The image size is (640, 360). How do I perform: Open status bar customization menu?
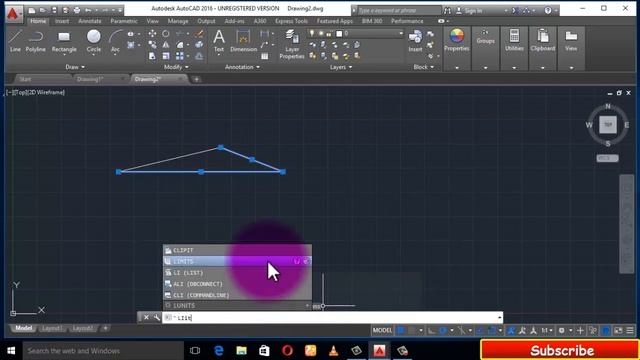coord(630,330)
